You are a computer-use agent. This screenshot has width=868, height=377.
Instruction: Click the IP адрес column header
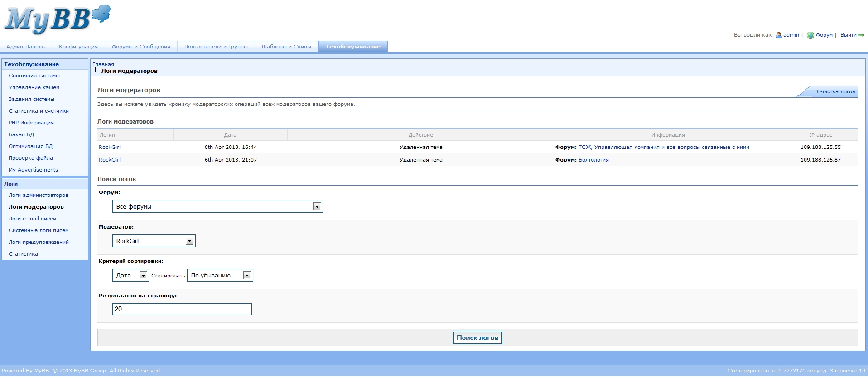[820, 135]
